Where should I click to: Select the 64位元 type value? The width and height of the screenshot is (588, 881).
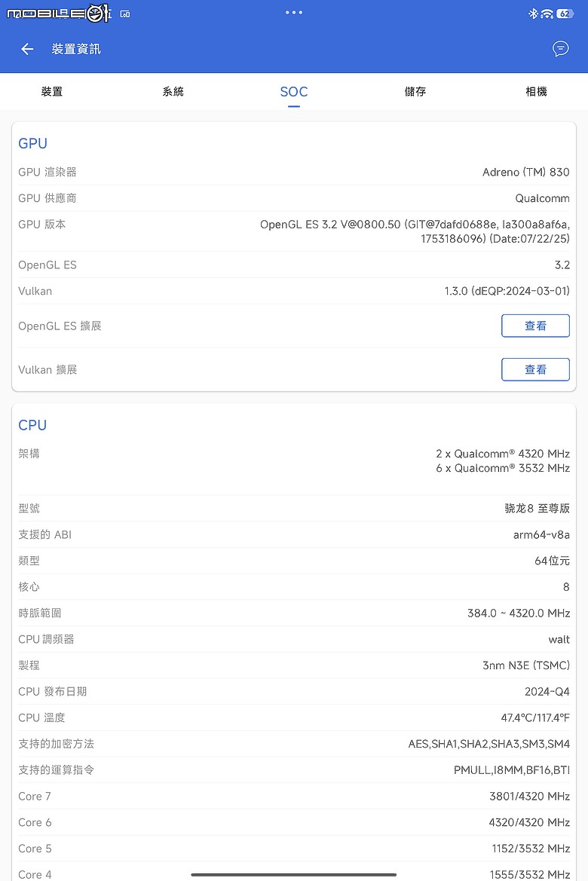(x=552, y=561)
